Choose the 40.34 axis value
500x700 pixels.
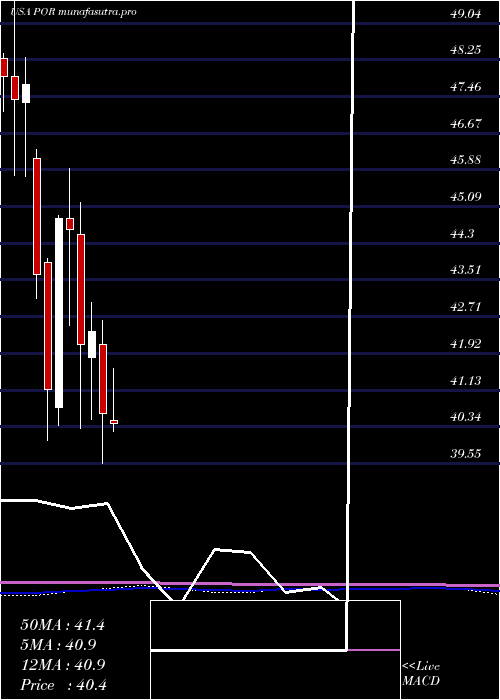coord(465,417)
